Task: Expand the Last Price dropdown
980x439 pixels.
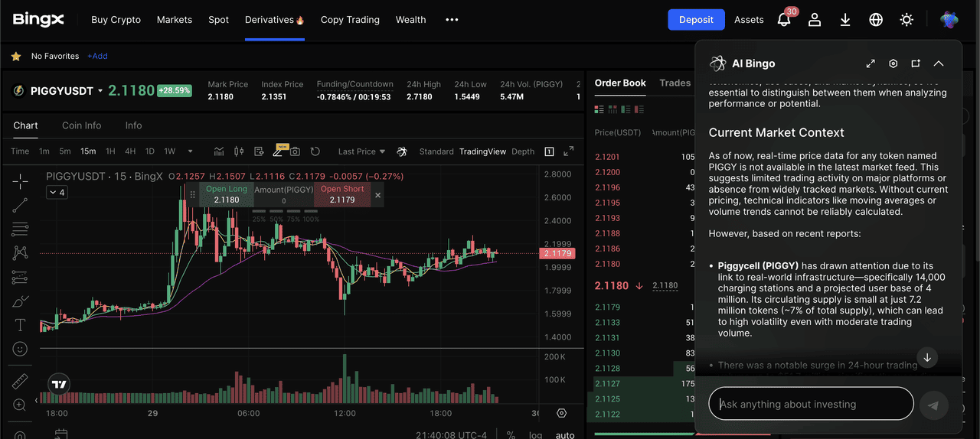Action: tap(362, 151)
